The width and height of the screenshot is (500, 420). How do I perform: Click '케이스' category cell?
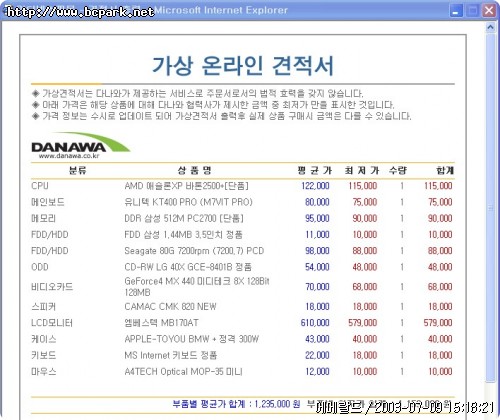point(44,339)
